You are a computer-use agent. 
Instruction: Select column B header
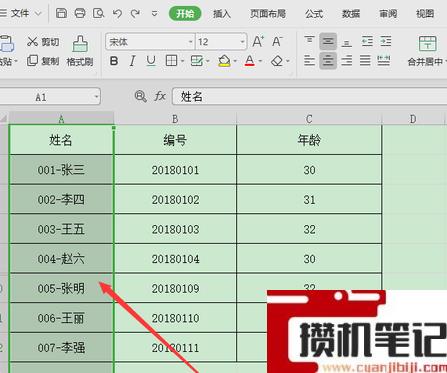coord(175,118)
